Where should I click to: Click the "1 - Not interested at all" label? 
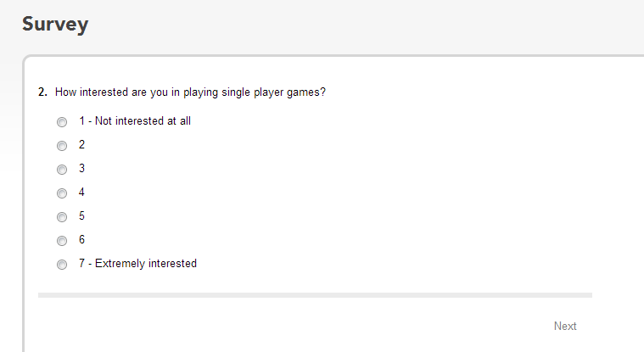tap(135, 121)
